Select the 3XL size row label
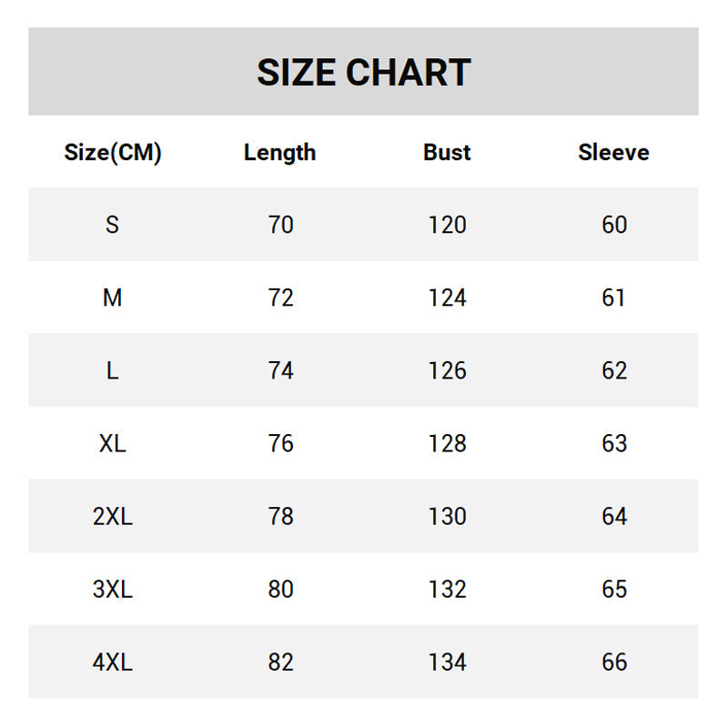This screenshot has height=728, width=728. click(112, 589)
